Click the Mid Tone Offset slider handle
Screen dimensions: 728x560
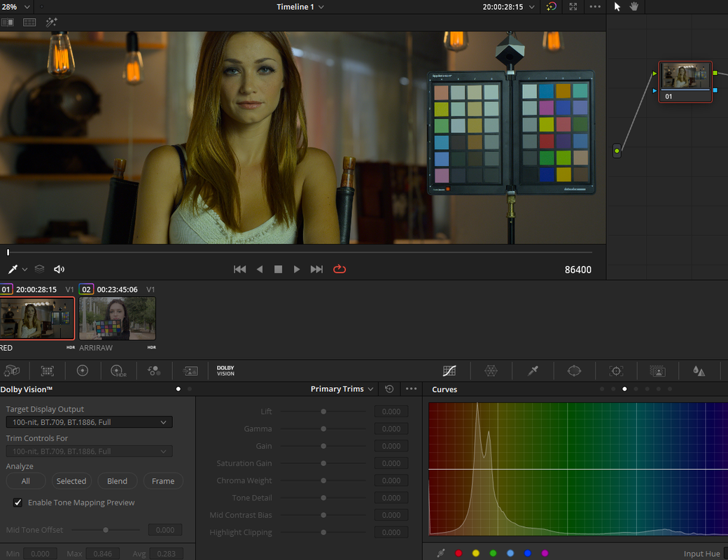pos(106,530)
